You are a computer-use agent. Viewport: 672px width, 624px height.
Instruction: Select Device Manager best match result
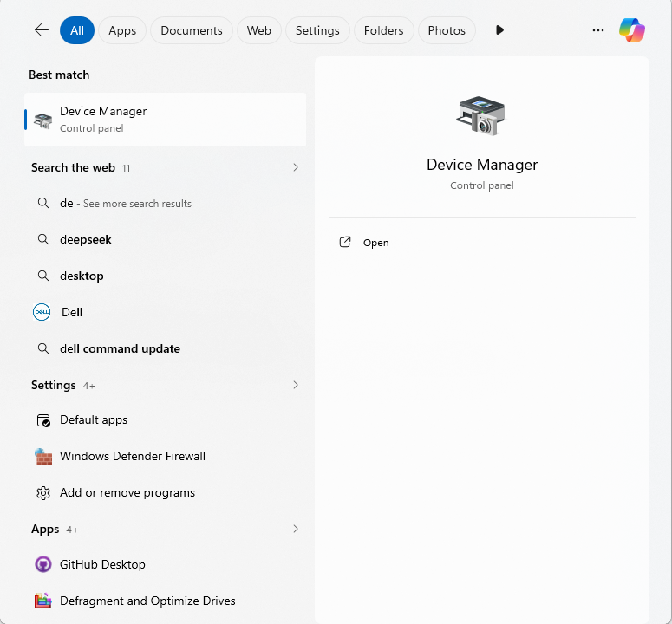pos(165,120)
